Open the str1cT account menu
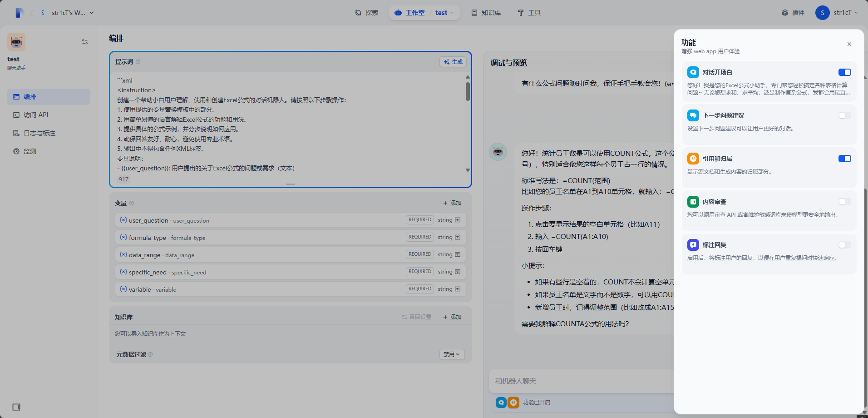Screen dimensions: 868x418 [x=837, y=13]
